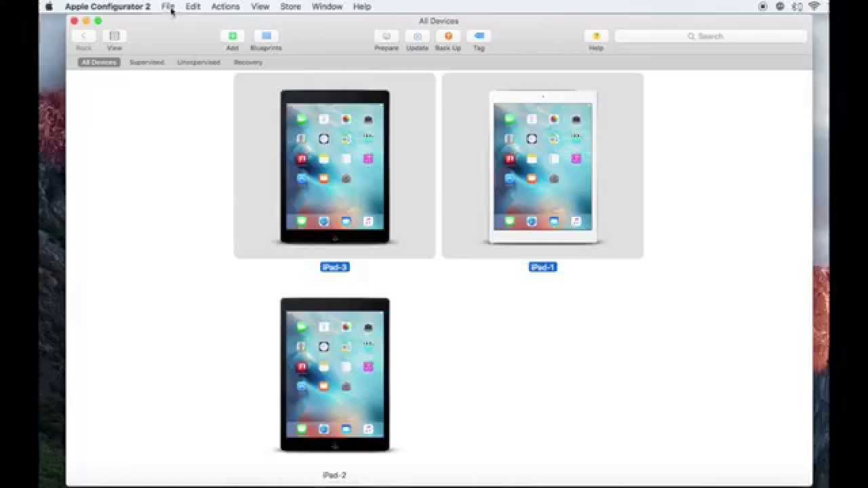
Task: Open the Store menu
Action: point(290,7)
